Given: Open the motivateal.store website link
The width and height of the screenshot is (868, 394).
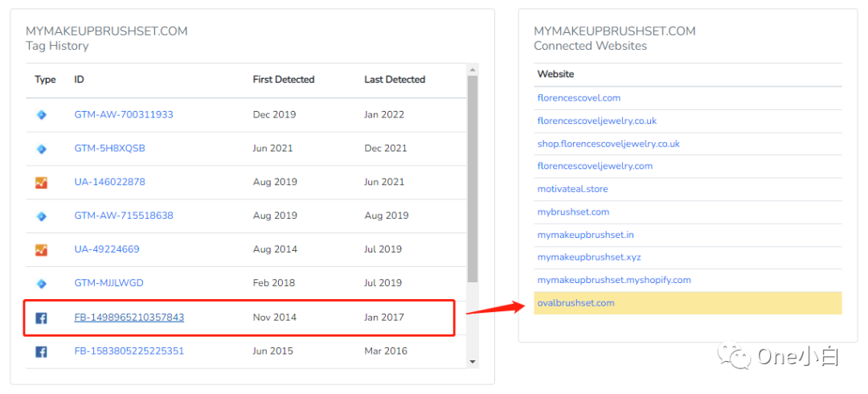Looking at the screenshot, I should click(x=572, y=189).
